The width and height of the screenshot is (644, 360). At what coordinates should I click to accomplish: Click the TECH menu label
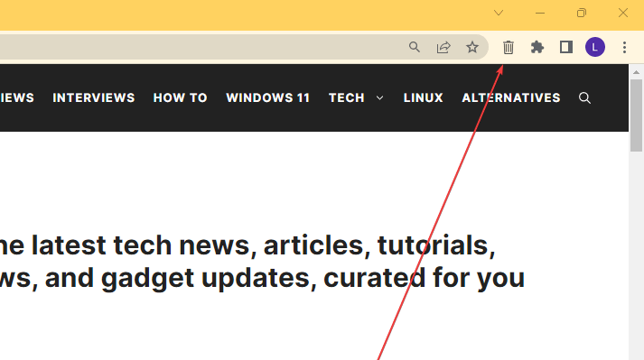(347, 97)
